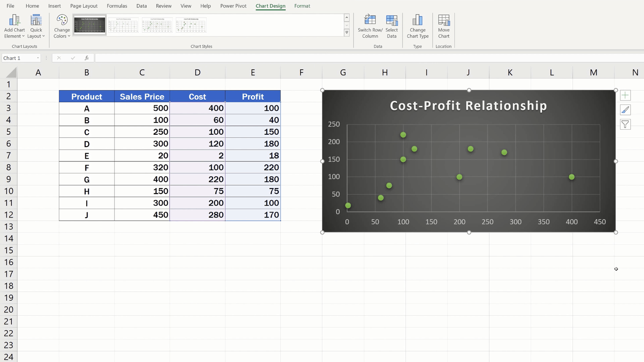This screenshot has width=644, height=362.
Task: Select column D header
Action: (197, 72)
